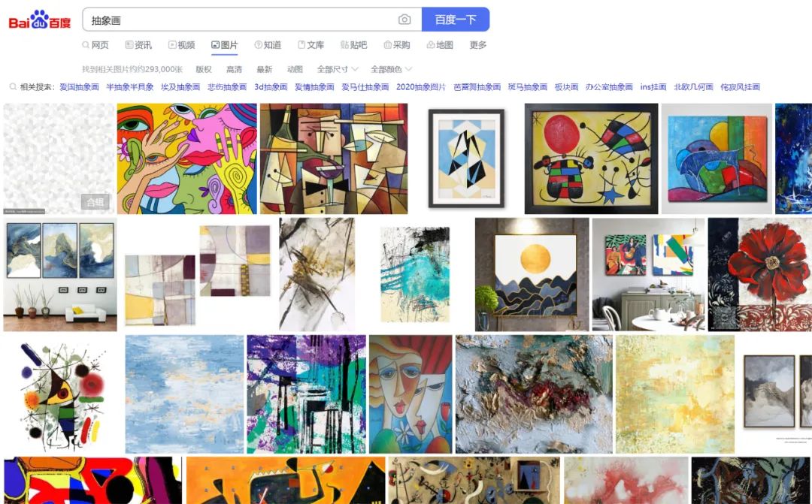
Task: Open the 文库 library tab
Action: (x=311, y=45)
